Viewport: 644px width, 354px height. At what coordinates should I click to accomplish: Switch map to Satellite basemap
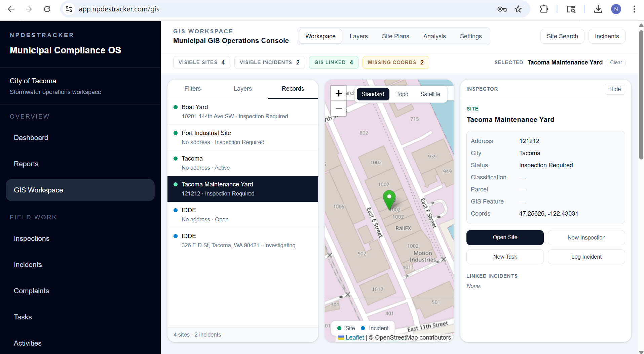point(430,94)
